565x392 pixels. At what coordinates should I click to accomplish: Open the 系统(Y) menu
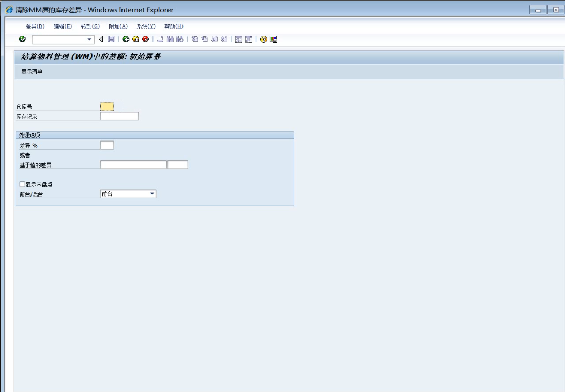click(146, 27)
